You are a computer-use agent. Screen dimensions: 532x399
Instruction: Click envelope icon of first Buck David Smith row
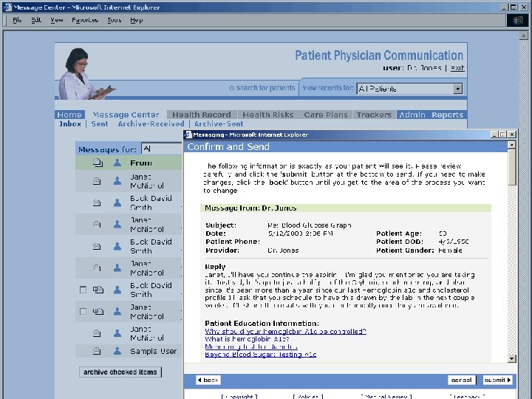pos(97,203)
